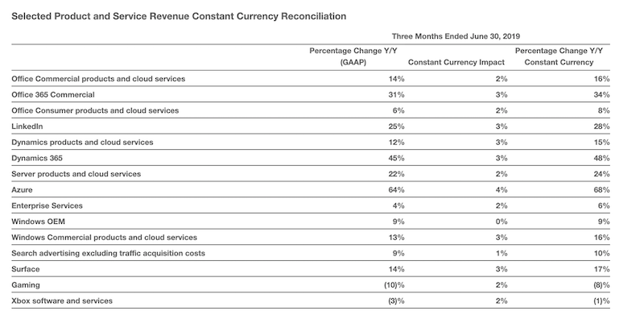Select the 'Azure' row label
Image resolution: width=644 pixels, height=315 pixels.
pos(22,189)
